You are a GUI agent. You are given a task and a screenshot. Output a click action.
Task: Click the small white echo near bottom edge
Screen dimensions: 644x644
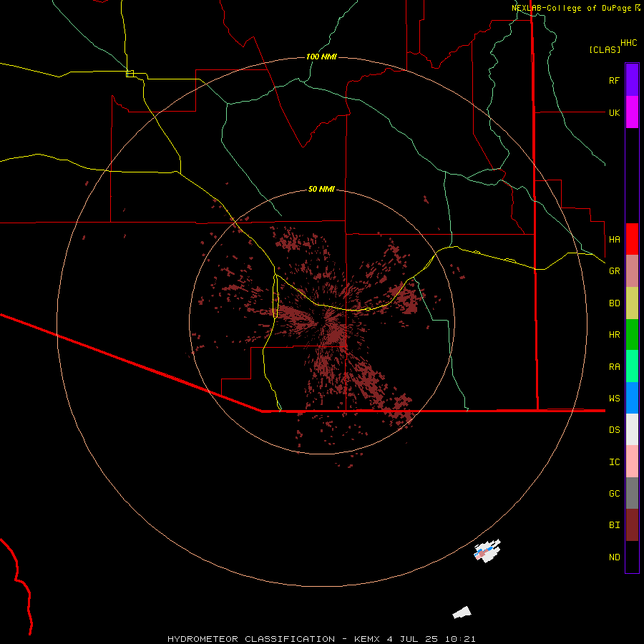[x=462, y=613]
